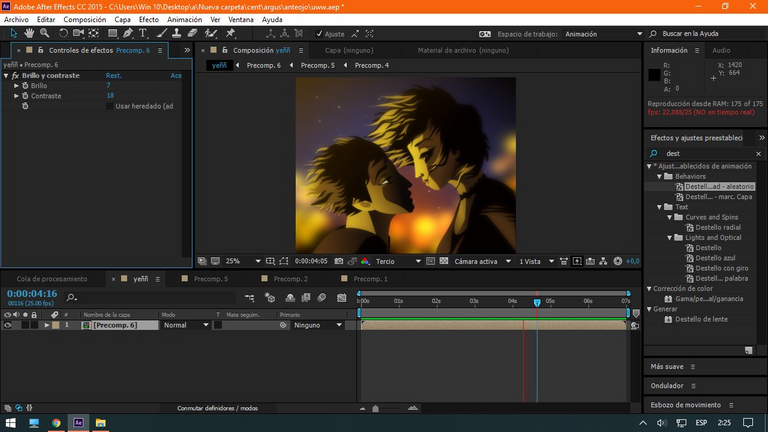Switch to the Audio panel tab
This screenshot has width=768, height=432.
[721, 50]
